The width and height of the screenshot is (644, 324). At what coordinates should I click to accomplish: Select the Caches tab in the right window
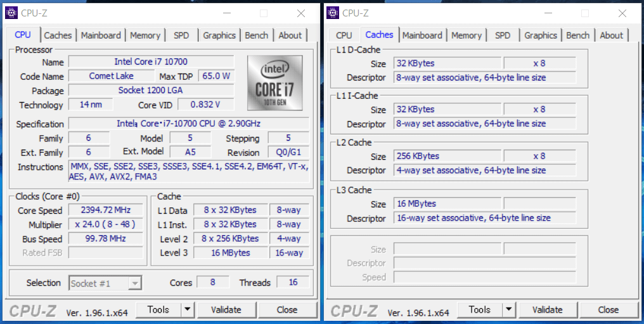tap(379, 34)
